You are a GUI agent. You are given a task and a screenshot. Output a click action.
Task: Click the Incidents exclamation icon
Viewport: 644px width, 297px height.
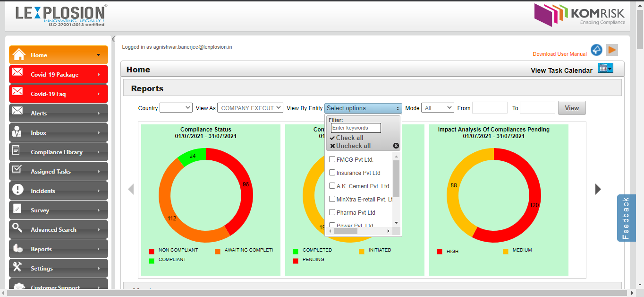[x=18, y=190]
